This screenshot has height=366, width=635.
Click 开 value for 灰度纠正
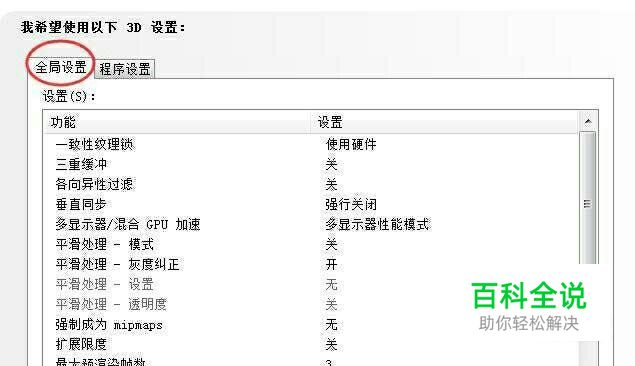pos(331,264)
